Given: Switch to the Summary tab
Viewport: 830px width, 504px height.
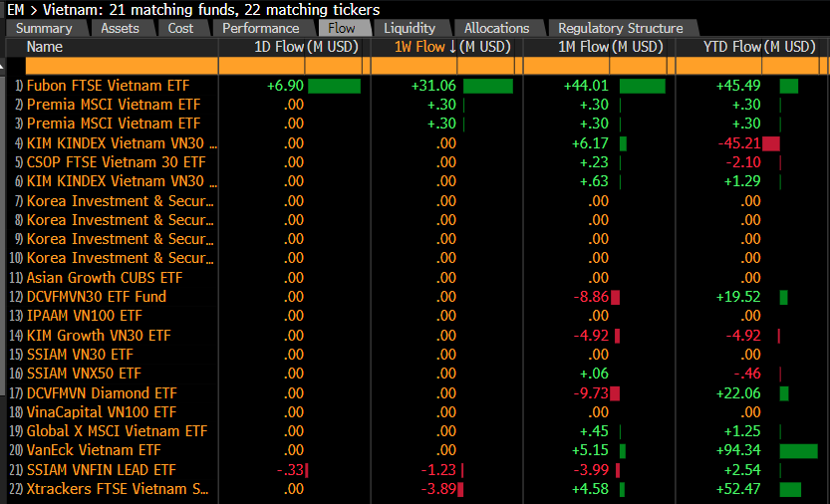Looking at the screenshot, I should 45,29.
